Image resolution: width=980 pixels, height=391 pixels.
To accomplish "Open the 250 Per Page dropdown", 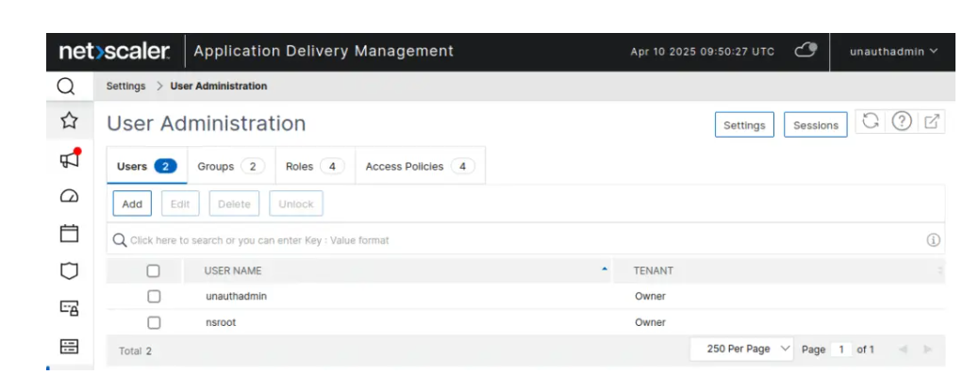I will point(741,349).
